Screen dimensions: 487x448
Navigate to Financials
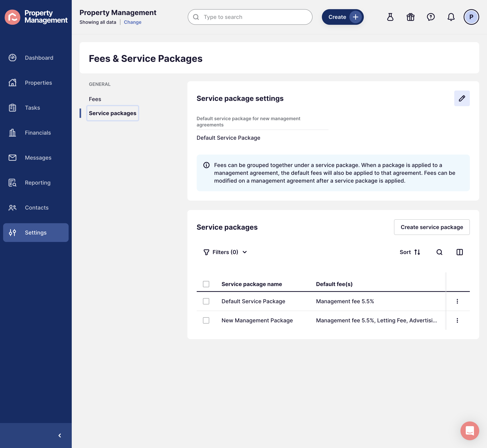point(36,133)
